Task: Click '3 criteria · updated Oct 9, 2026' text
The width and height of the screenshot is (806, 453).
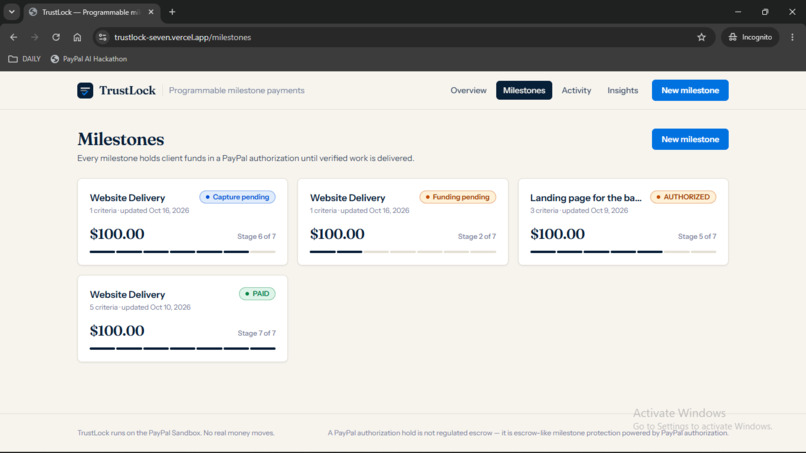Action: coord(579,211)
